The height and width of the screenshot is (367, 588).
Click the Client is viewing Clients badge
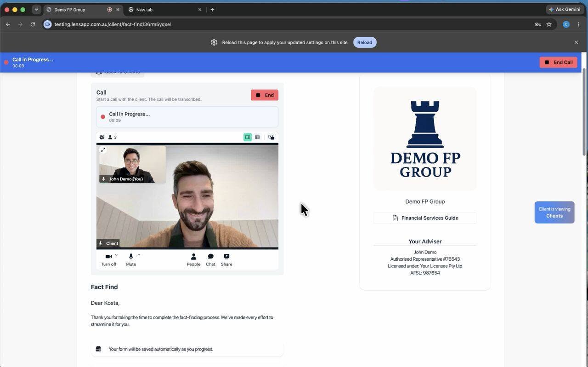554,212
